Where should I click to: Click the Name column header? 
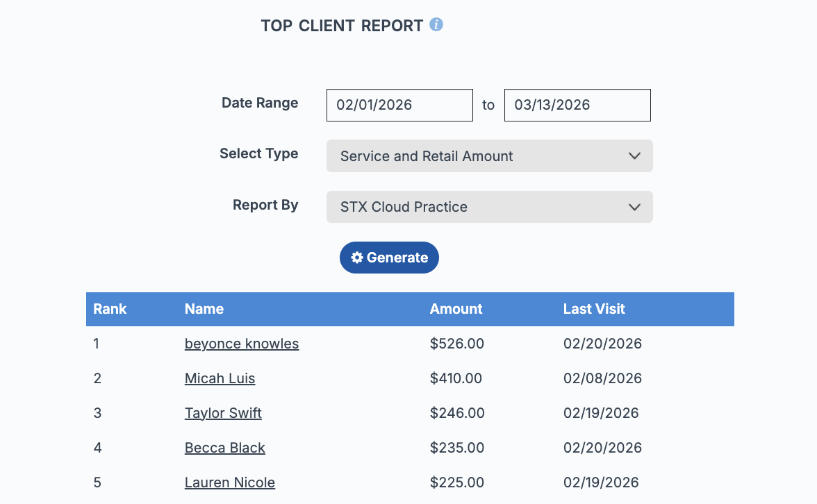coord(204,309)
